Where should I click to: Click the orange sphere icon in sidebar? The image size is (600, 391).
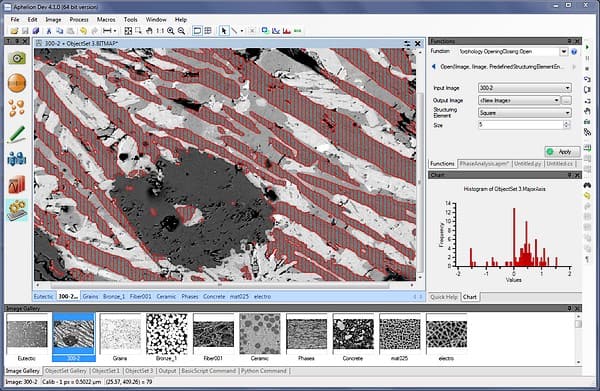coord(17,83)
